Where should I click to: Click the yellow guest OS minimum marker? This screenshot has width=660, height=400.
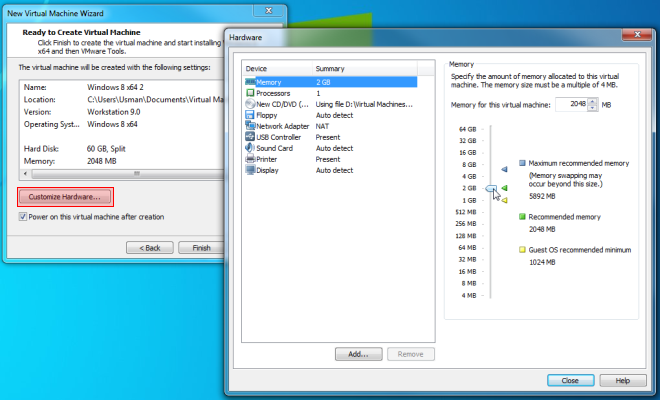504,200
